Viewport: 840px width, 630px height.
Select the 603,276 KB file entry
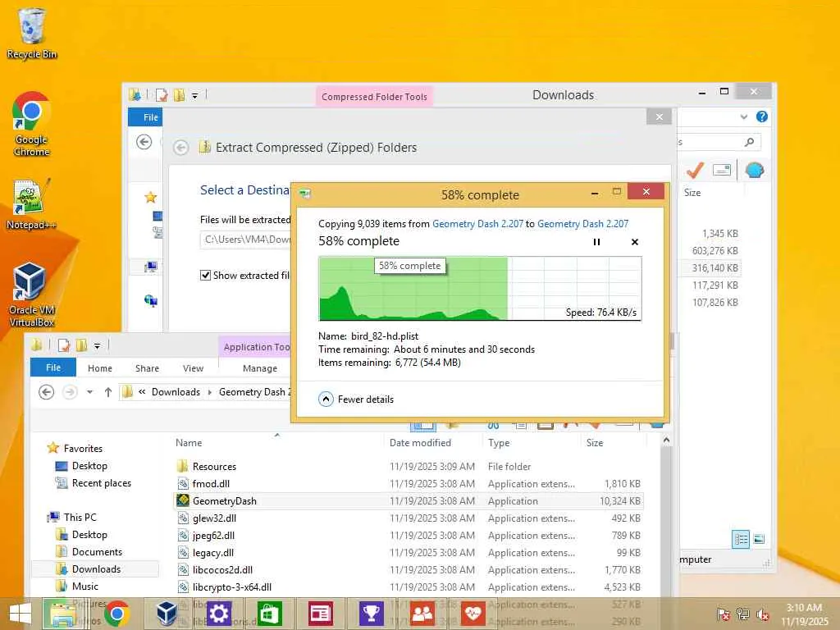click(715, 251)
